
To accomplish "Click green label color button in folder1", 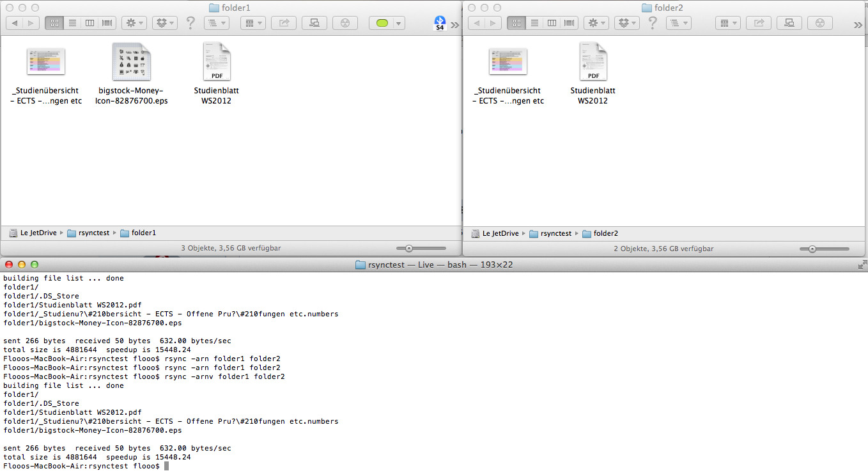I will pyautogui.click(x=383, y=23).
